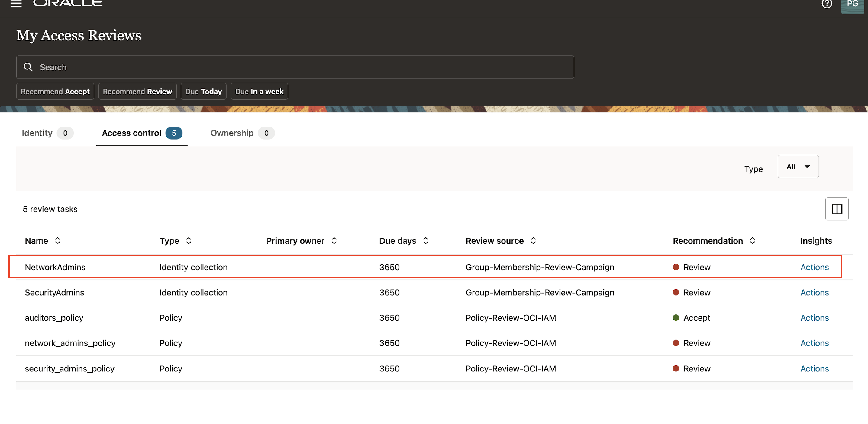This screenshot has width=868, height=424.
Task: Switch to the Ownership tab
Action: click(232, 133)
